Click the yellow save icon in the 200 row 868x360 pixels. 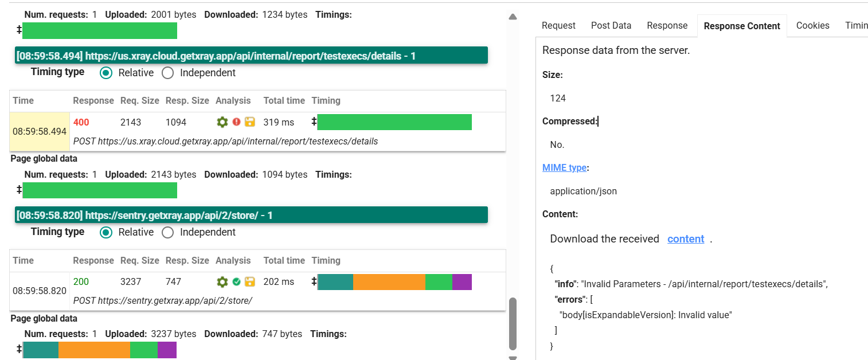pyautogui.click(x=249, y=282)
